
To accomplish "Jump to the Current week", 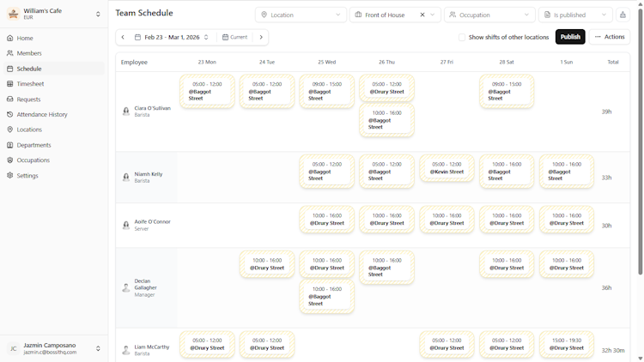I will tap(234, 38).
